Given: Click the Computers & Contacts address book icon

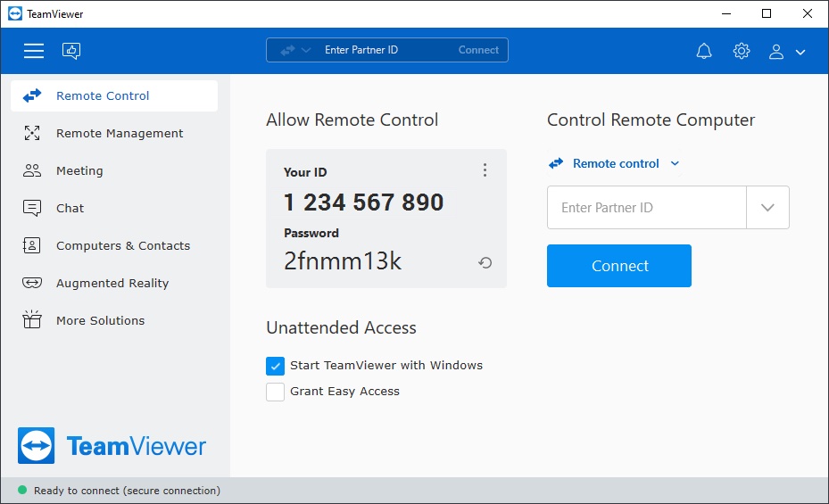Looking at the screenshot, I should [x=32, y=245].
